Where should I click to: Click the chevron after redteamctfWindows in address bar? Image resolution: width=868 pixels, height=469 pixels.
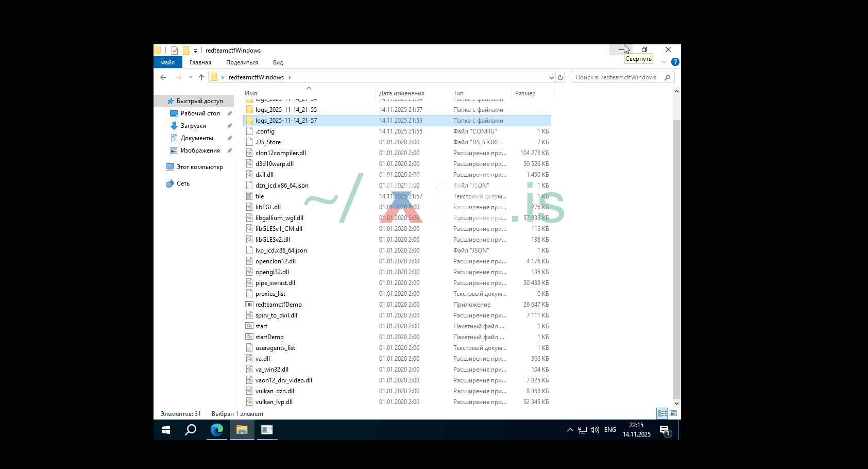(290, 77)
